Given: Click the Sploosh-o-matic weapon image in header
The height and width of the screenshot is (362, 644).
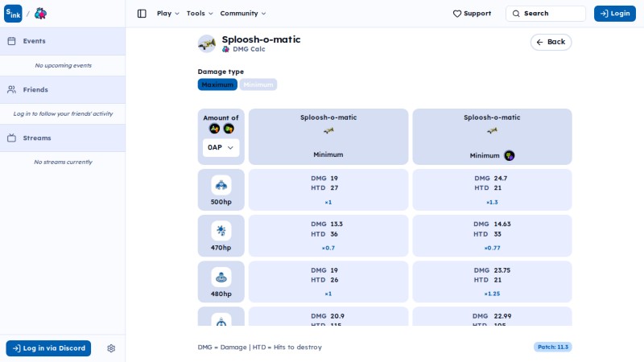Looking at the screenshot, I should (207, 43).
